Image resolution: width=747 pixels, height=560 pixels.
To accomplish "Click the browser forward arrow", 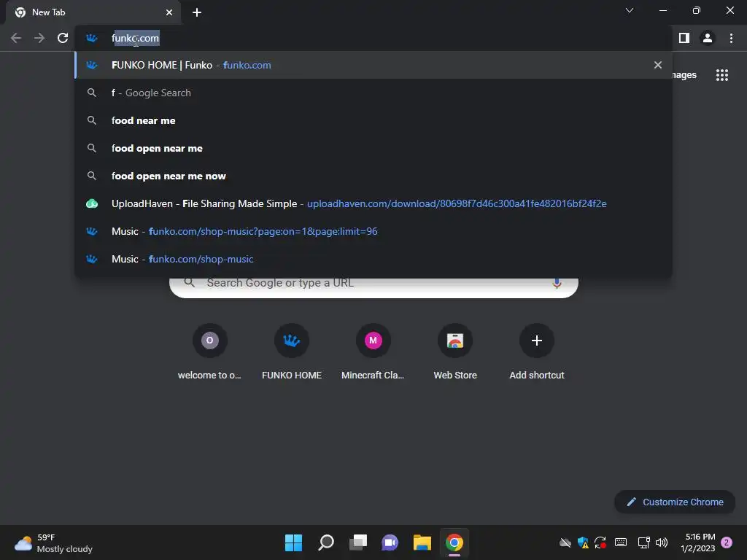I will (x=39, y=38).
